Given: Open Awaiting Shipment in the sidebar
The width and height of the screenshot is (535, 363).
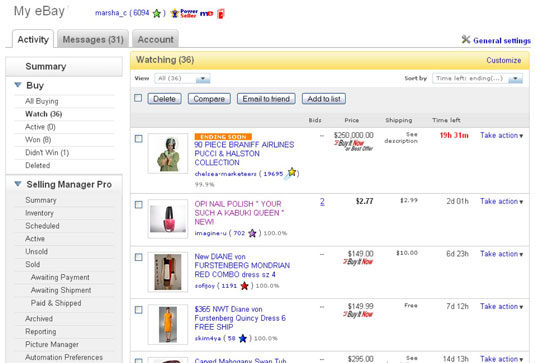Looking at the screenshot, I should point(61,290).
